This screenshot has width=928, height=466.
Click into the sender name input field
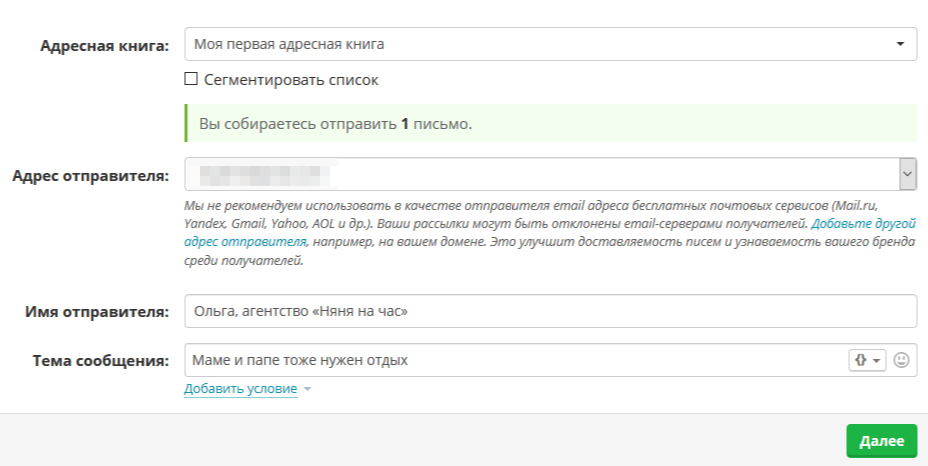tap(550, 311)
